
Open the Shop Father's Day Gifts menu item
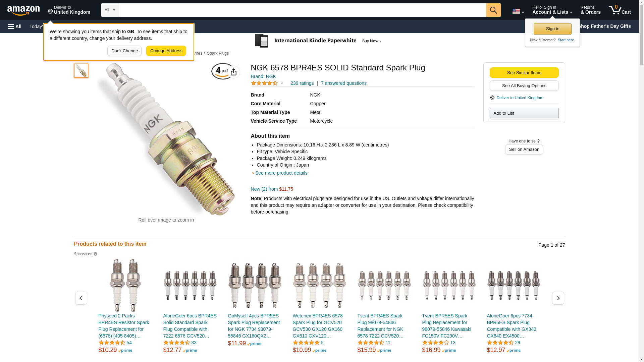click(x=604, y=26)
